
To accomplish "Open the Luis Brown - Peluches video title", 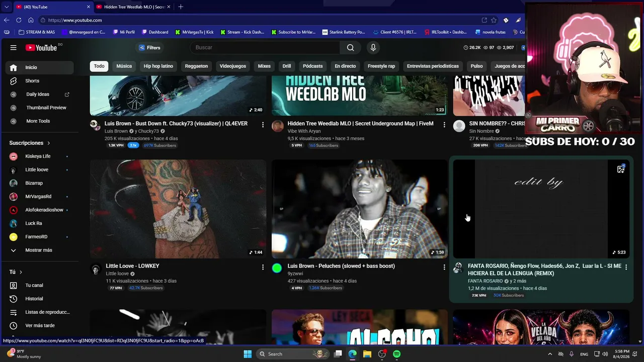I will click(341, 266).
